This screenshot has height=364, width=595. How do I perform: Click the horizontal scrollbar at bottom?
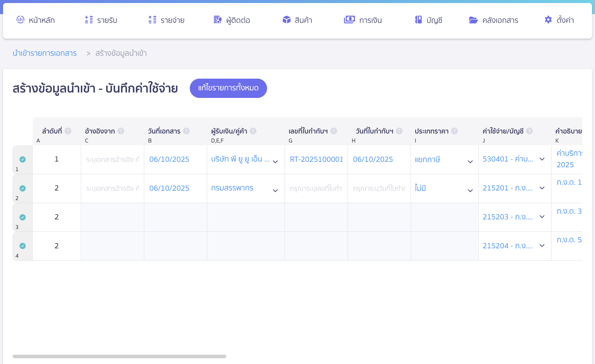(119, 356)
